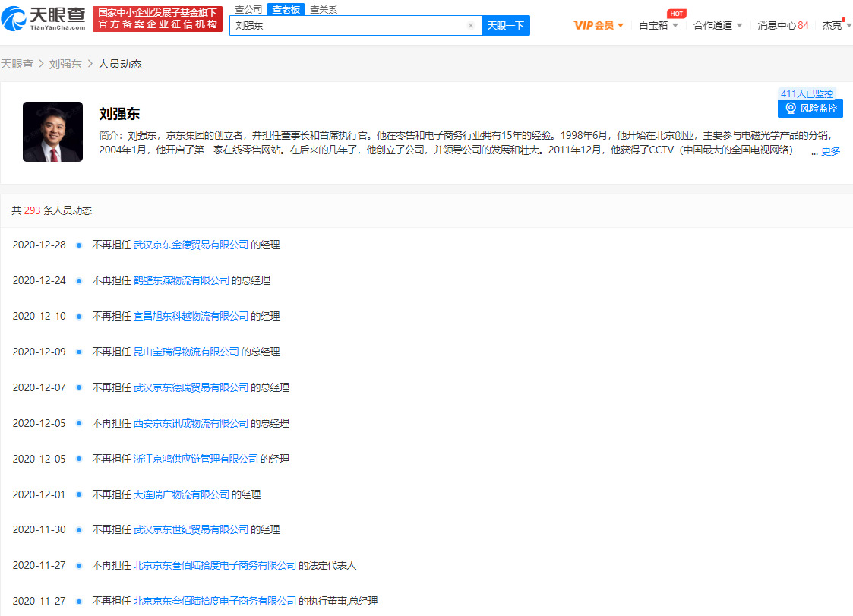Click the 共 293 条人员动态 count text
The width and height of the screenshot is (853, 616).
(52, 210)
